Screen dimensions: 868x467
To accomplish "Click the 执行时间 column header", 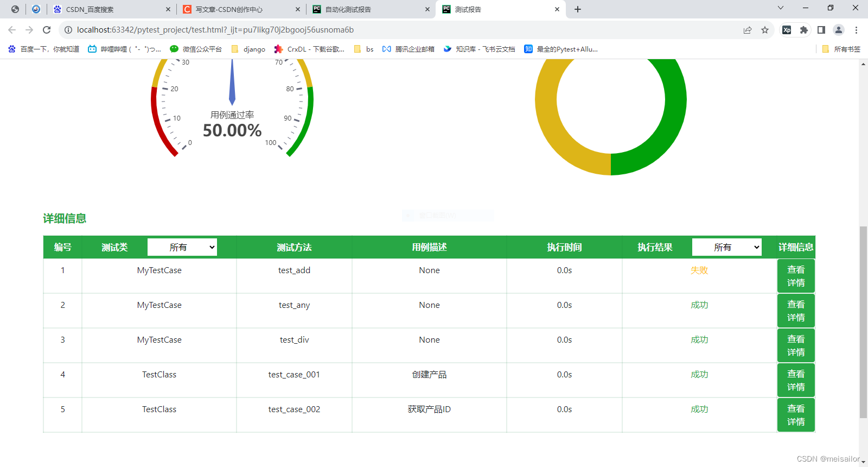I will [x=564, y=247].
